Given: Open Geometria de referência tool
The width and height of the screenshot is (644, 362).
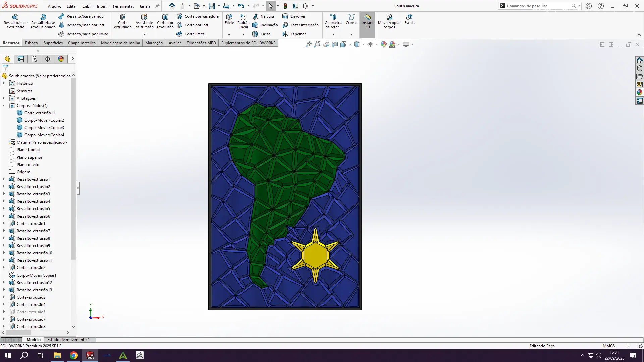Looking at the screenshot, I should (333, 21).
